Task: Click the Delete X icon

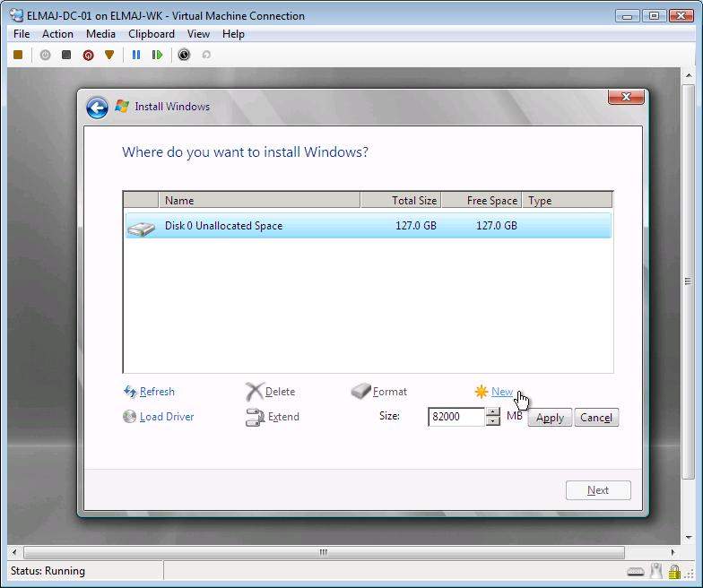Action: (x=255, y=391)
